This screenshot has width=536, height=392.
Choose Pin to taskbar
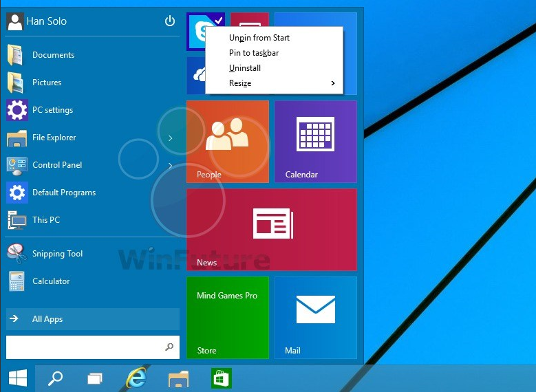(x=254, y=53)
